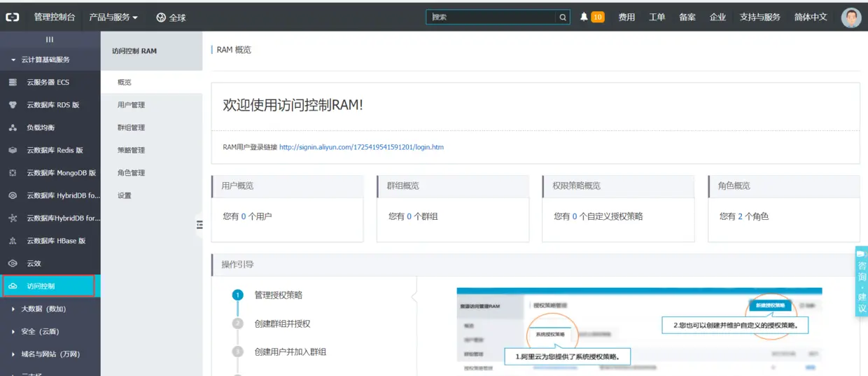
Task: Open 费用 in top bar
Action: point(626,18)
